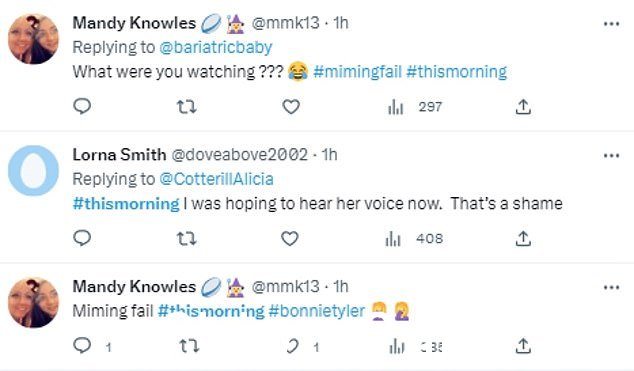Like the "Miming fail" tweet

tap(293, 346)
